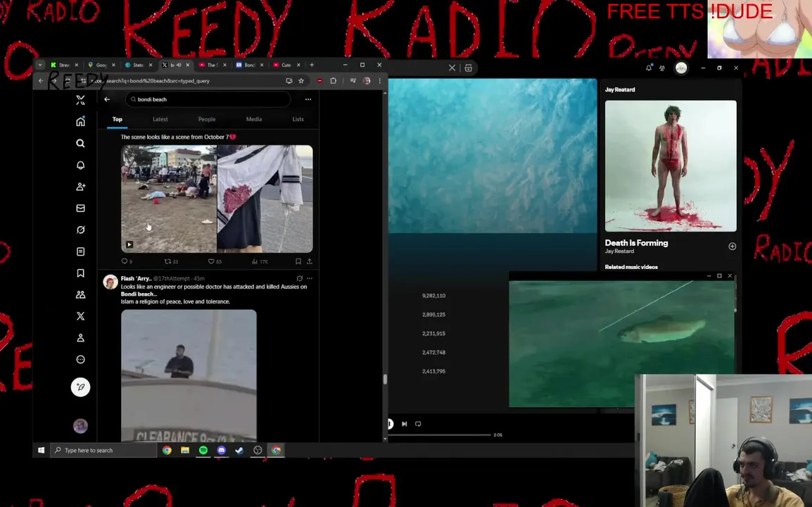Skip to next track in Spotify
This screenshot has width=812, height=507.
405,424
